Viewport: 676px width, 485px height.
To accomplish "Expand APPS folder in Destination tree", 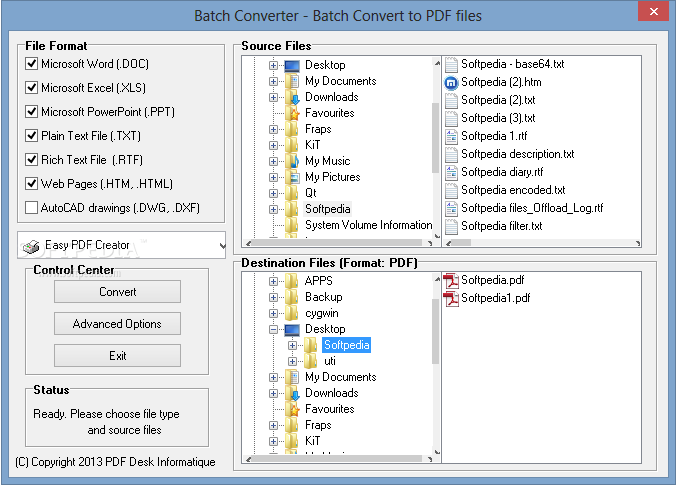I will (x=273, y=282).
